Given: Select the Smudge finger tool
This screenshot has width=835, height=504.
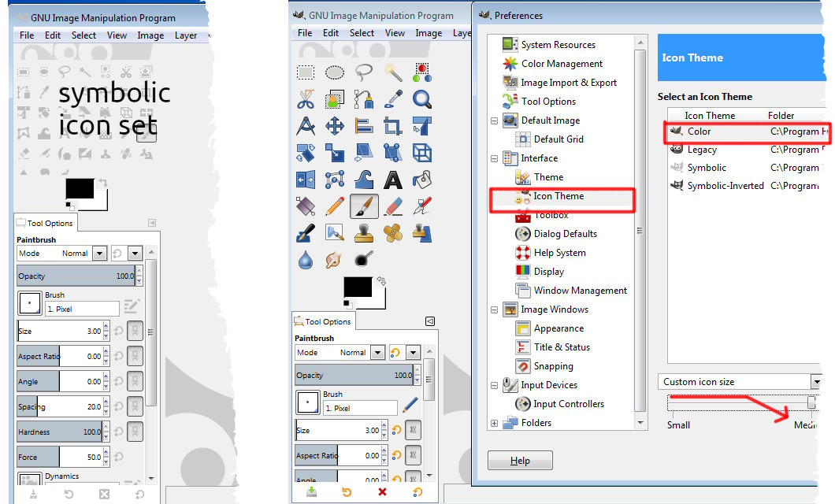Looking at the screenshot, I should click(x=335, y=260).
